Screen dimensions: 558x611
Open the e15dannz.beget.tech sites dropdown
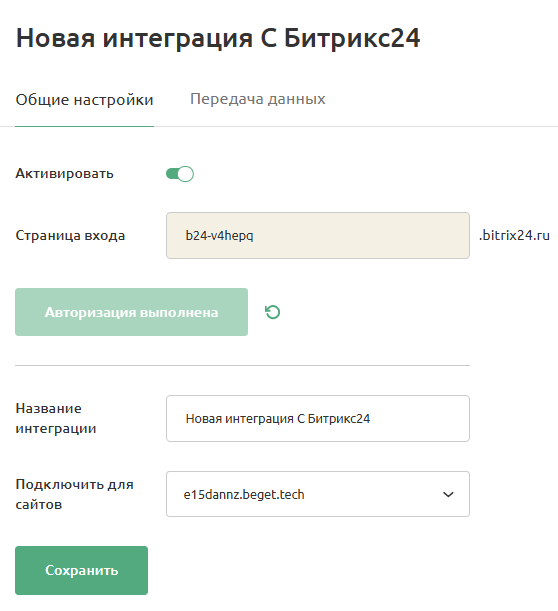(x=318, y=494)
